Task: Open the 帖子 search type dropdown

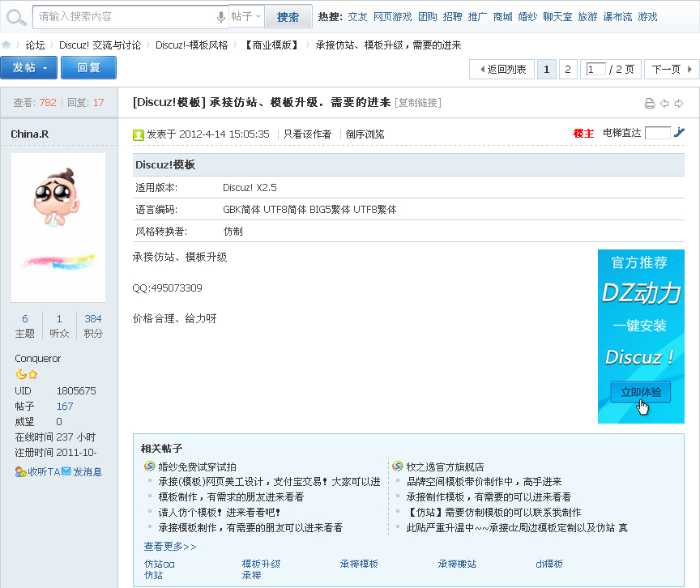Action: pyautogui.click(x=246, y=17)
